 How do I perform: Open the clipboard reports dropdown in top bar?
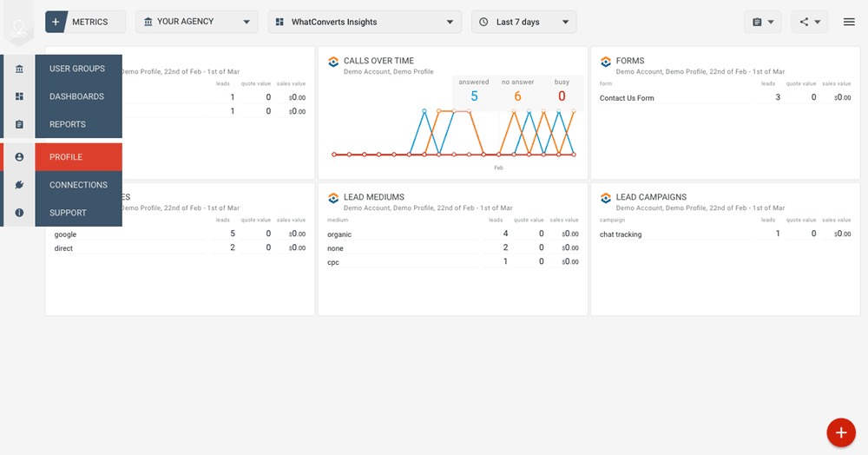pyautogui.click(x=762, y=22)
